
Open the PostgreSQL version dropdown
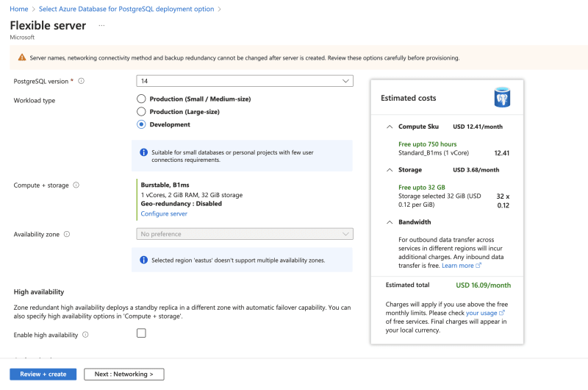pos(245,81)
